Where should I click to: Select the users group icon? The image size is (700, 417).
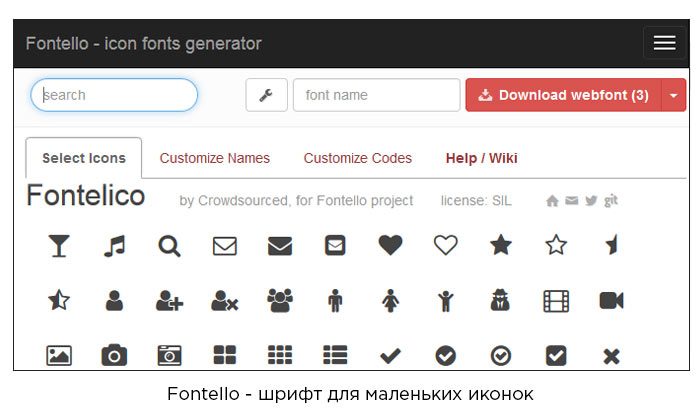tap(280, 300)
